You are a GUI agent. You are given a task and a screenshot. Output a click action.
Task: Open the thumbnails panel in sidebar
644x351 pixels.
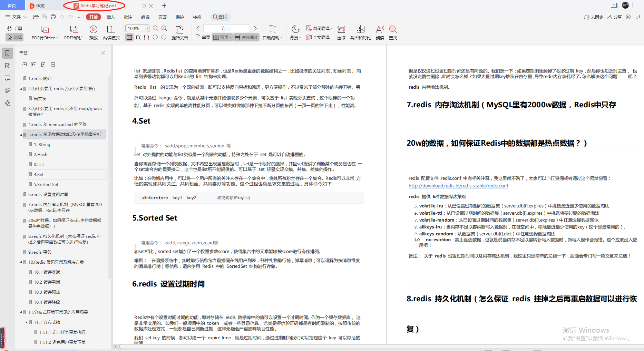pyautogui.click(x=8, y=66)
